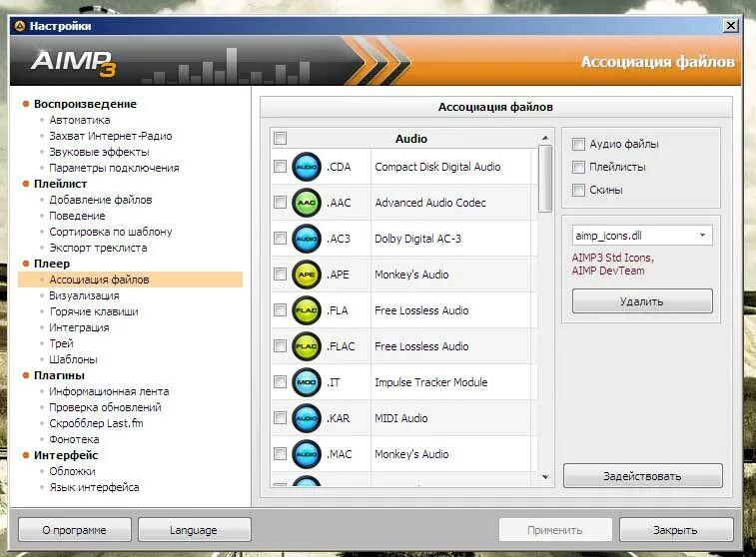Toggle the Audio group header checkbox
Viewport: 756px width, 557px height.
280,139
